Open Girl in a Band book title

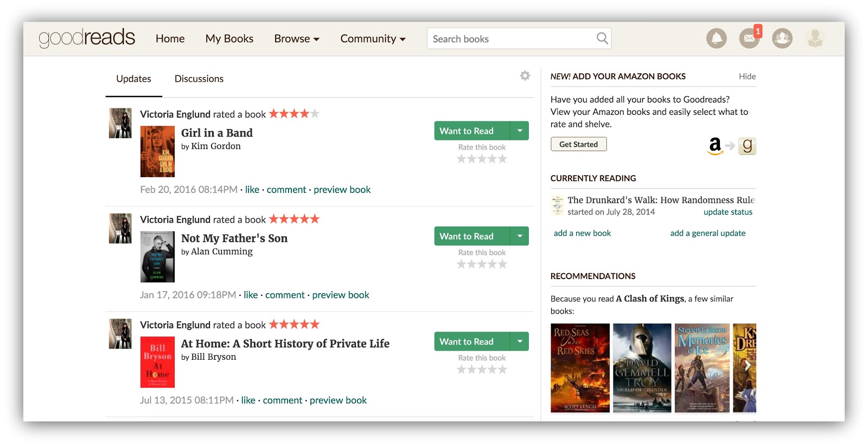pos(217,133)
